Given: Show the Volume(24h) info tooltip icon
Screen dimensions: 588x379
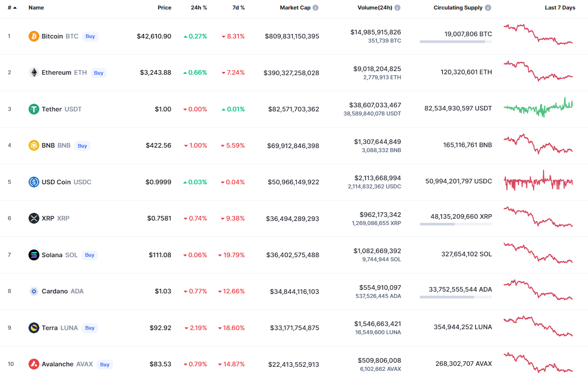Looking at the screenshot, I should (397, 8).
